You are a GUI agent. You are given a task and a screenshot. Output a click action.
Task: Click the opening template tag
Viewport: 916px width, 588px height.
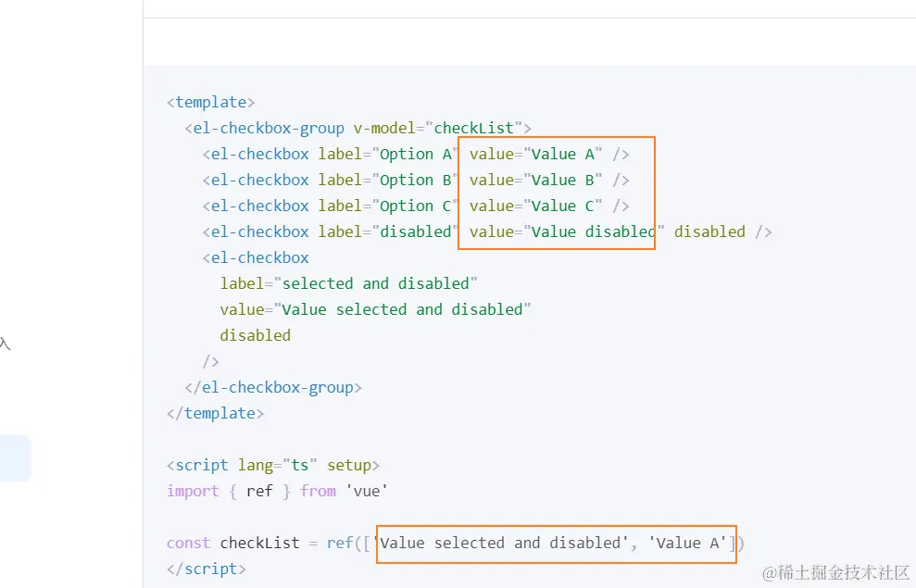[211, 102]
